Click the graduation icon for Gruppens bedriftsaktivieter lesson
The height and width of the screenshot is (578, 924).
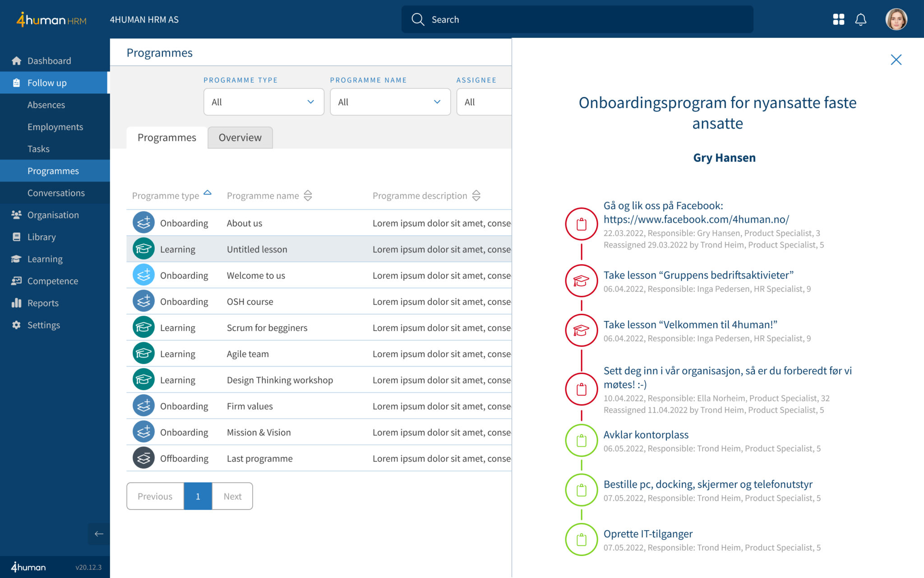[x=581, y=280]
